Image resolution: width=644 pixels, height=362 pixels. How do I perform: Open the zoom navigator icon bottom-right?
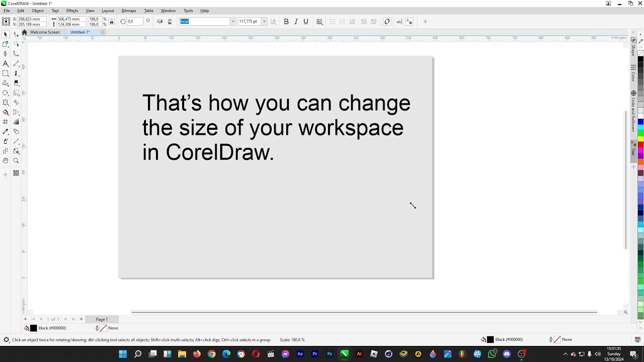625,312
